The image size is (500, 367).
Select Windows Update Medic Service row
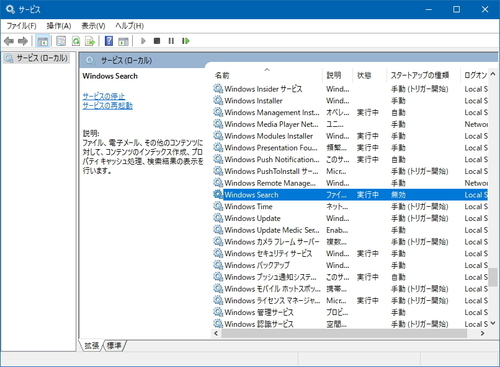click(350, 230)
